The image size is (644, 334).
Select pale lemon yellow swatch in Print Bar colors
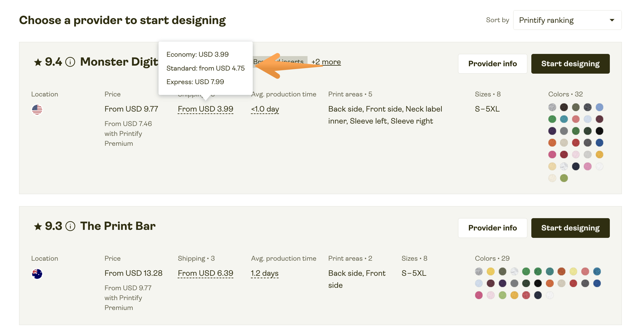pyautogui.click(x=573, y=271)
